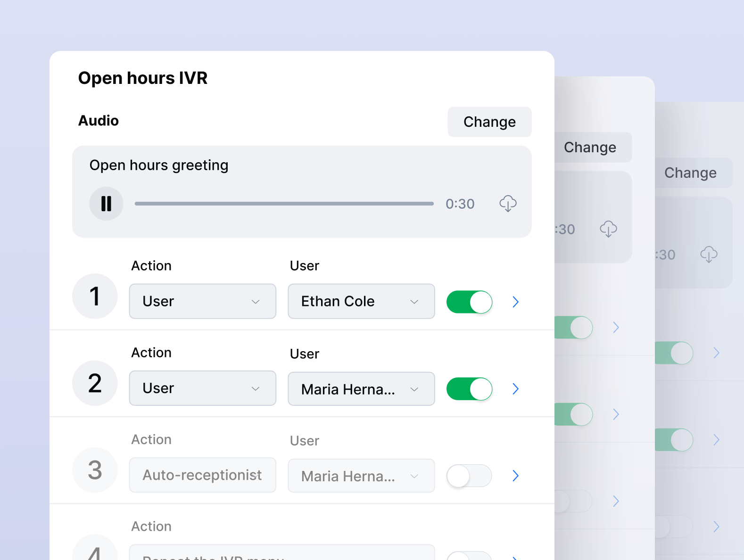This screenshot has width=744, height=560.
Task: Download the Open hours greeting audio
Action: (508, 204)
